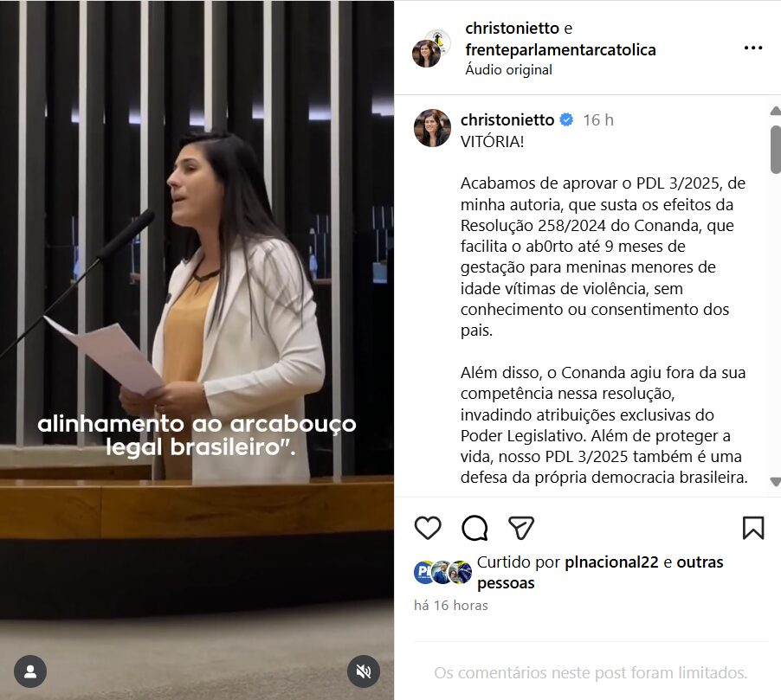781x700 pixels.
Task: View outras pessoas who liked
Action: [600, 573]
